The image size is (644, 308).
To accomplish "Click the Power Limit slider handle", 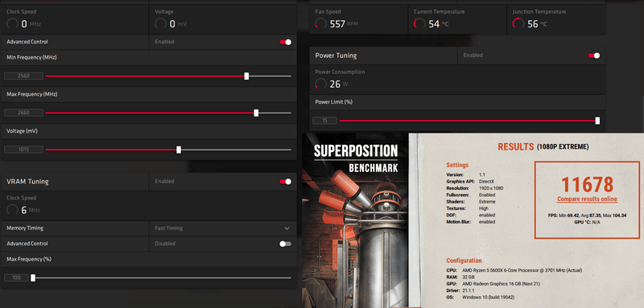I will (x=597, y=121).
